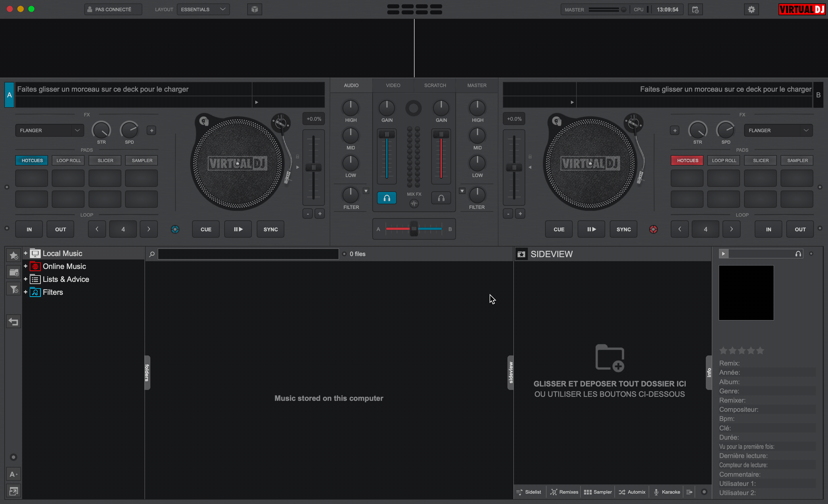Click deck A add effect plus button
The height and width of the screenshot is (504, 828).
coord(152,130)
